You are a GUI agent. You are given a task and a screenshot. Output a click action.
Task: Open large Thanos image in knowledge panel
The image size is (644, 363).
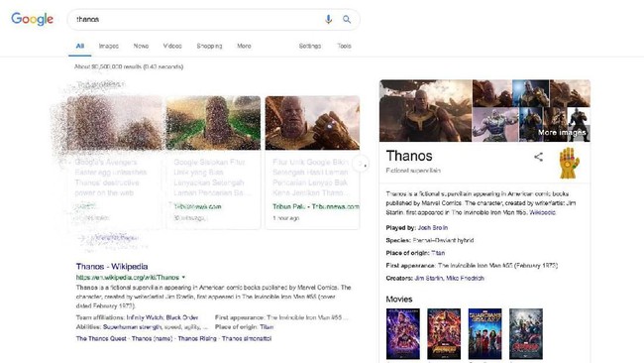pyautogui.click(x=425, y=110)
